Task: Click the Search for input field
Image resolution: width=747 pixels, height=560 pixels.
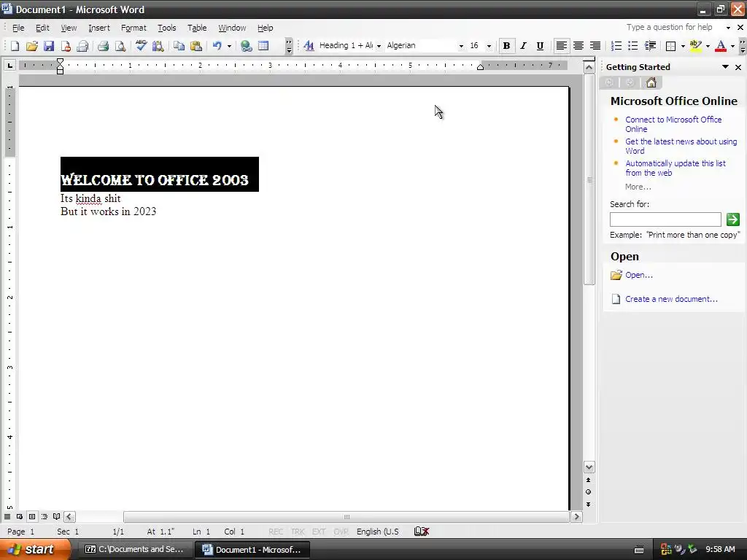Action: click(665, 219)
